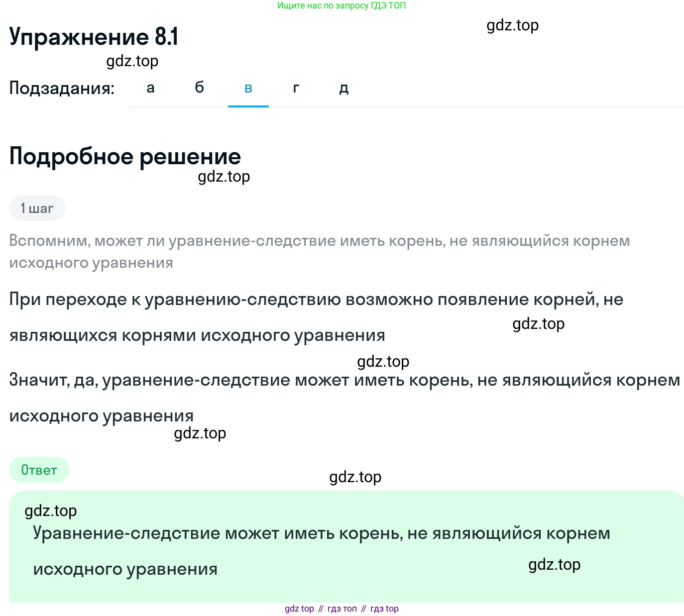Click the «Подзадания:» label
The width and height of the screenshot is (684, 616).
coord(62,88)
